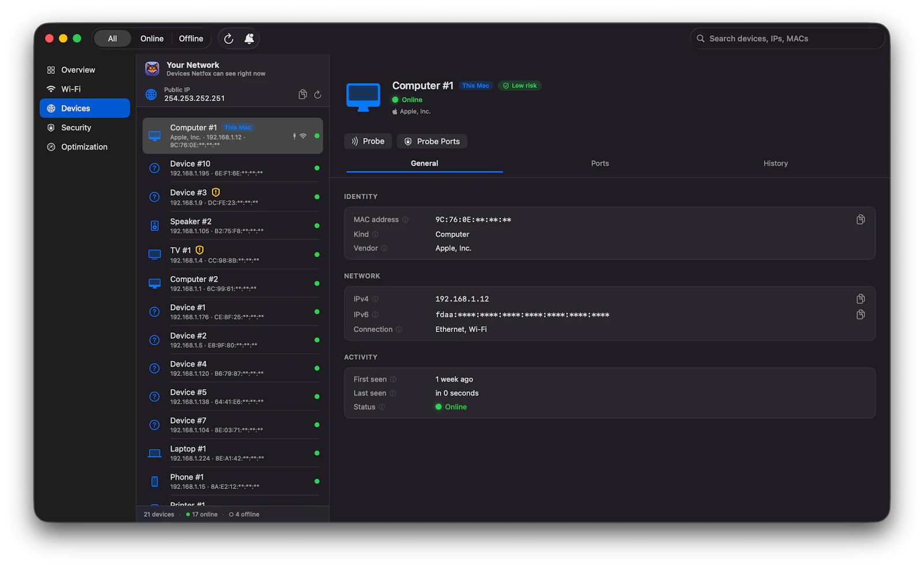Select TV #1 in device list
Viewport: 924px width, 567px height.
[x=233, y=255]
